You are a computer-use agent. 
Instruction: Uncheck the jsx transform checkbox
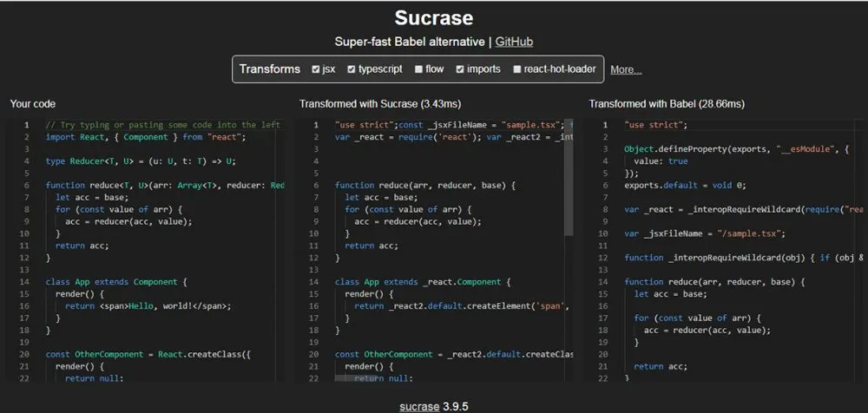pyautogui.click(x=317, y=69)
